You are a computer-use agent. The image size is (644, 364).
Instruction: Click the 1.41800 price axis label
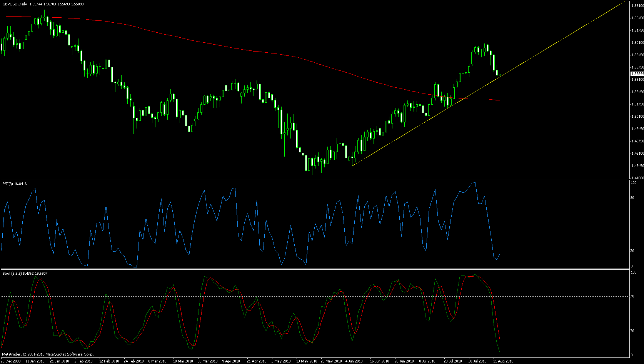[637, 178]
